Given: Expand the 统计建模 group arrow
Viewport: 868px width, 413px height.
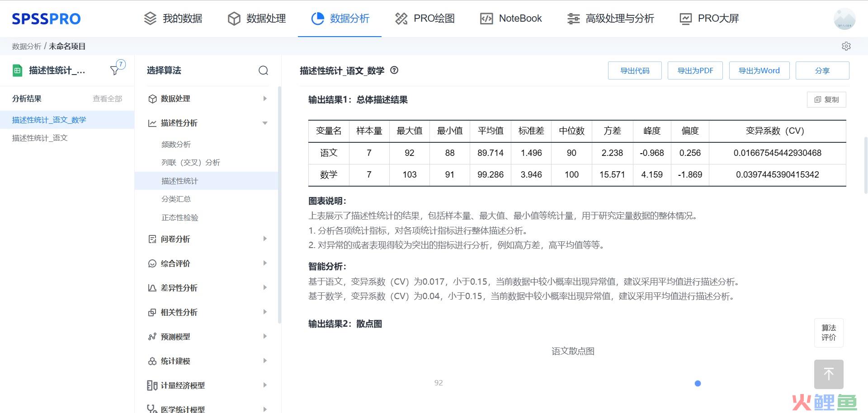Looking at the screenshot, I should pyautogui.click(x=265, y=361).
